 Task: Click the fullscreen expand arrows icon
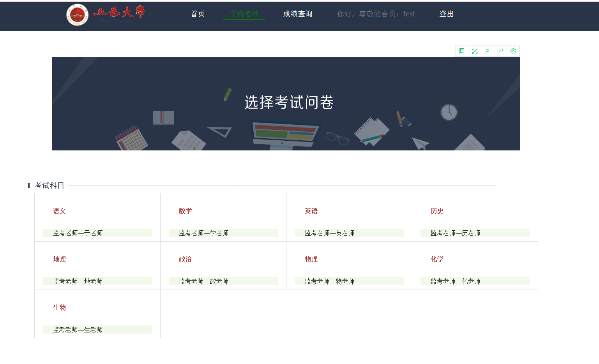[475, 51]
